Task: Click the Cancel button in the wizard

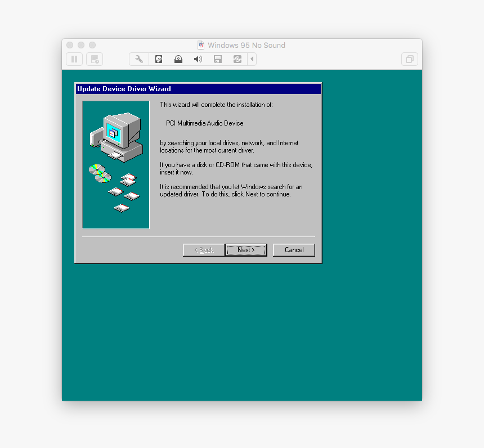Action: tap(293, 249)
